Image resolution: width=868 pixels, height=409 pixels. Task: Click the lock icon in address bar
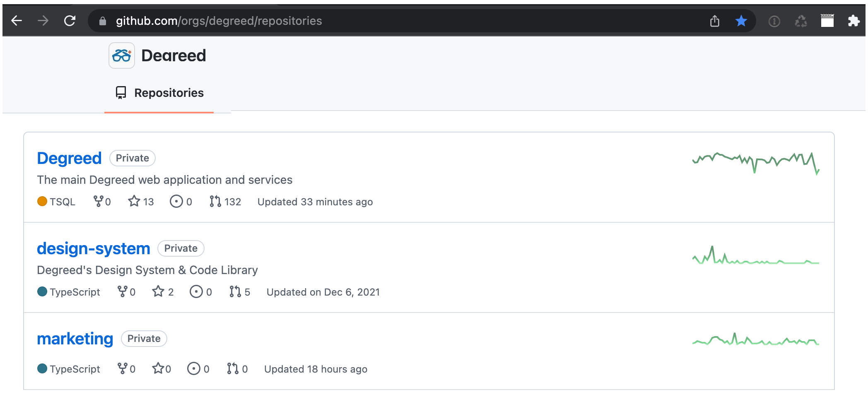coord(103,21)
